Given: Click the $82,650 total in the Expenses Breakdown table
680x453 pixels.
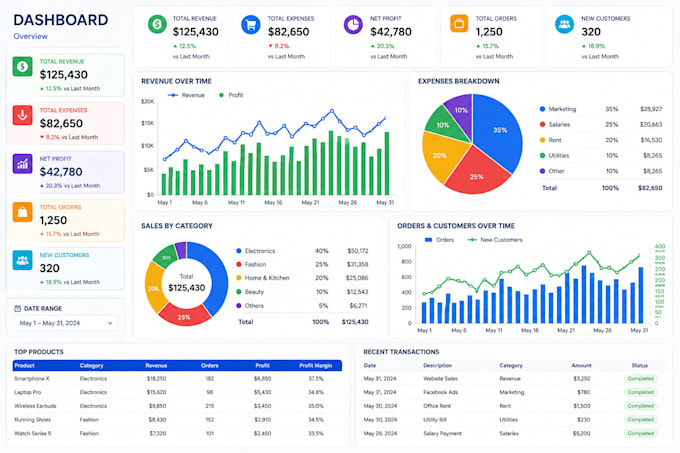Looking at the screenshot, I should click(x=650, y=188).
